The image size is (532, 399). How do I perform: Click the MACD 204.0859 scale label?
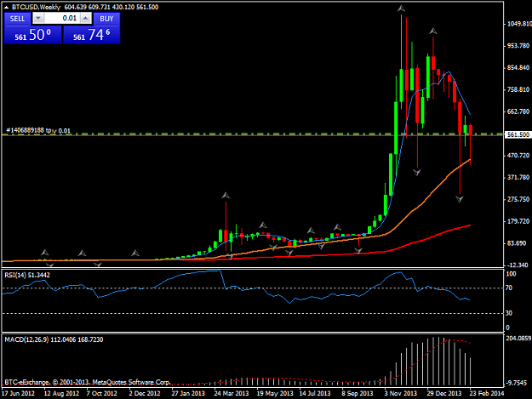(518, 338)
